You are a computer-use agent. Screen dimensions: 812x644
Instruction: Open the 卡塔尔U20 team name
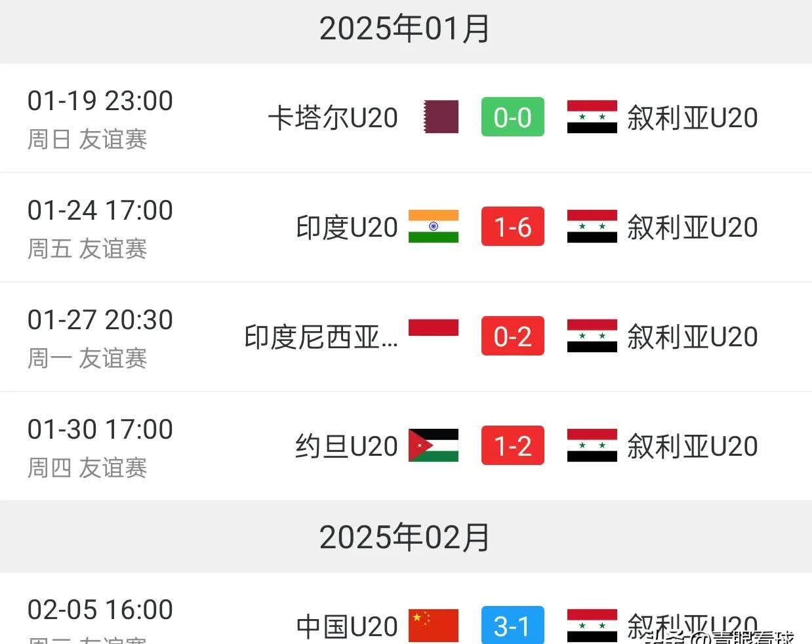click(333, 118)
